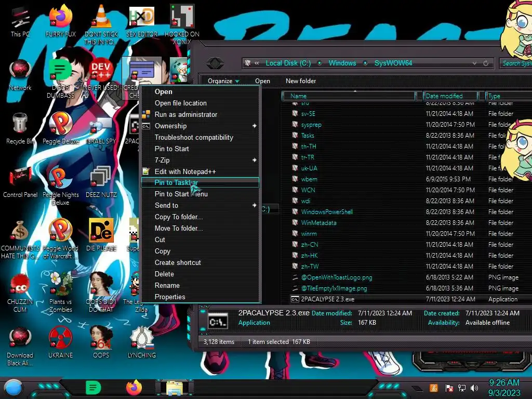Choose Open from the context menu
The image size is (532, 399).
[200, 91]
